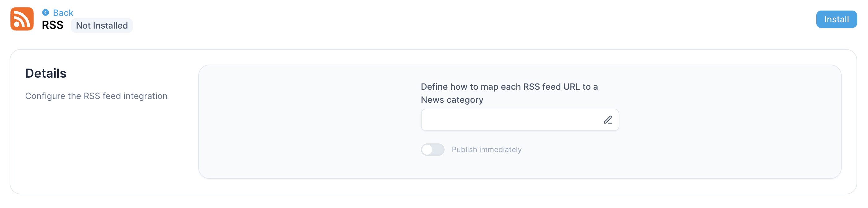
Task: Install the RSS integration
Action: coord(836,19)
